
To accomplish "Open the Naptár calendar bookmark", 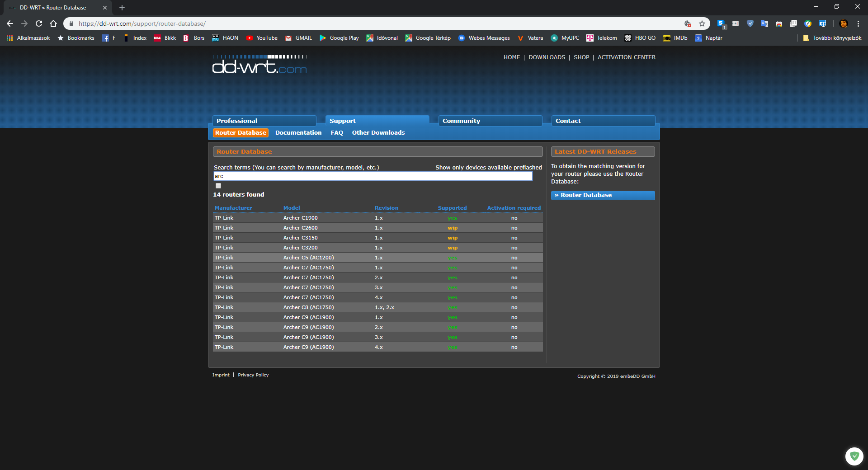I will pyautogui.click(x=708, y=38).
